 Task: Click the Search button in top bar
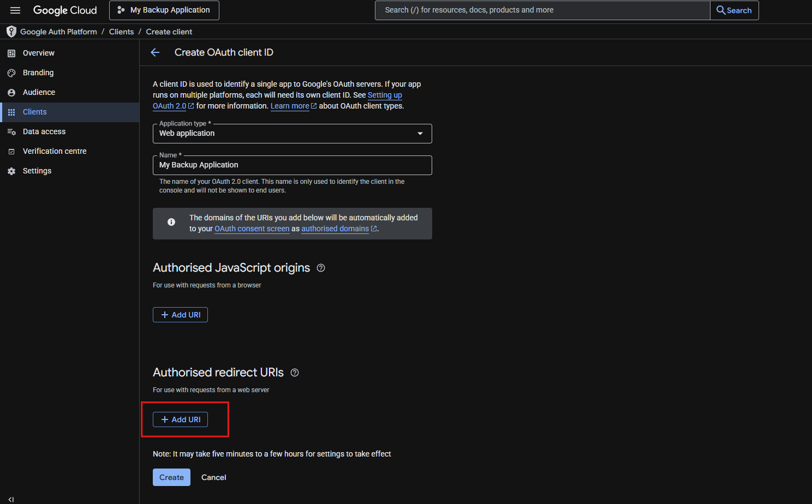(x=735, y=10)
